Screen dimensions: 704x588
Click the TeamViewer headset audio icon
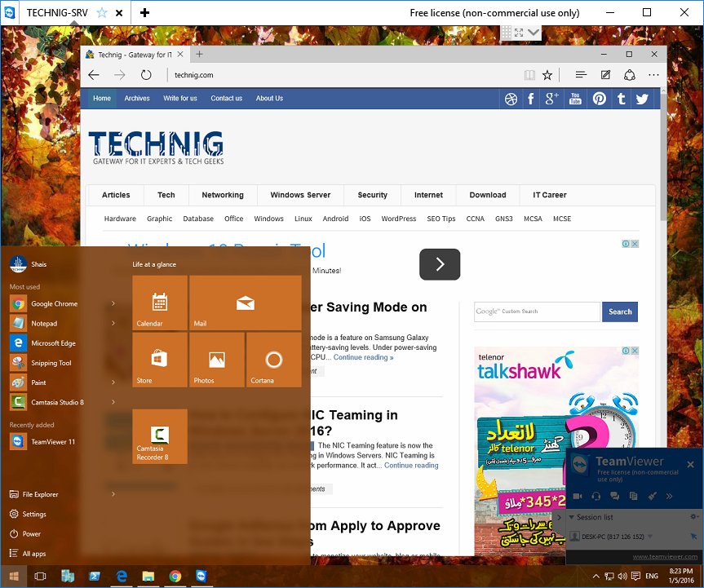point(596,496)
